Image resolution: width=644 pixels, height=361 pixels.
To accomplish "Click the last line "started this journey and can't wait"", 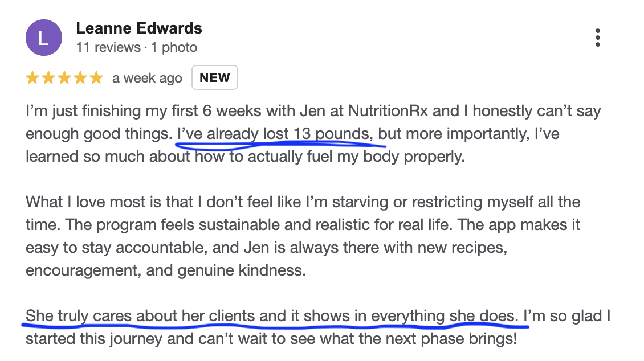I will pyautogui.click(x=271, y=339).
